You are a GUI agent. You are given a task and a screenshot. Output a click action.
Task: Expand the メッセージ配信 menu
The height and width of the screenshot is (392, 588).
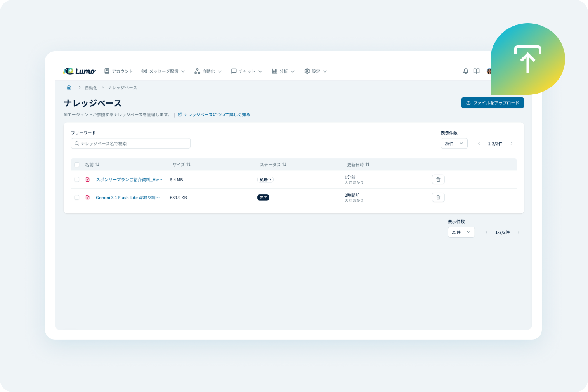click(163, 71)
